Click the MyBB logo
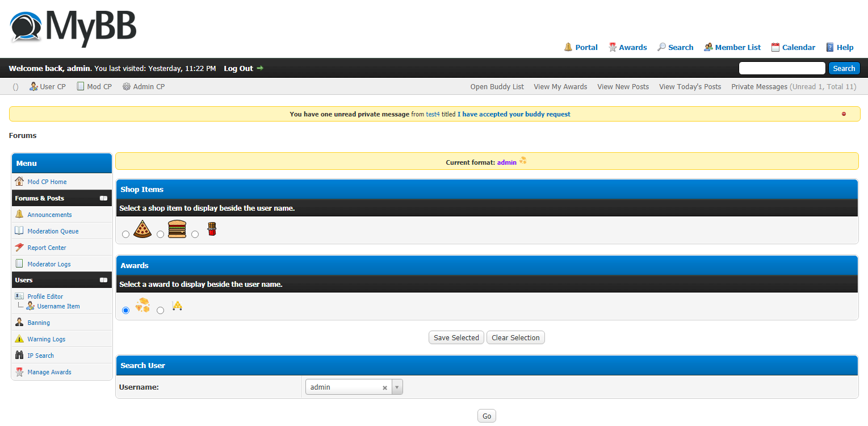Image resolution: width=868 pixels, height=426 pixels. coord(73,27)
